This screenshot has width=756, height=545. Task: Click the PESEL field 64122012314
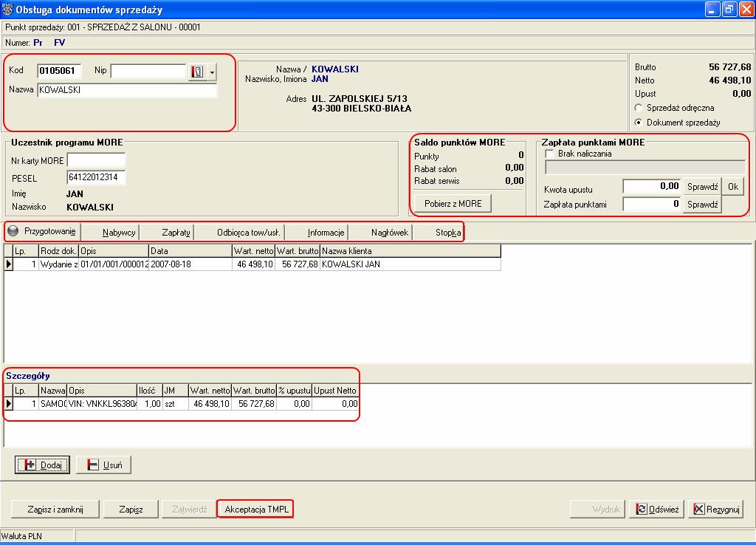coord(96,177)
